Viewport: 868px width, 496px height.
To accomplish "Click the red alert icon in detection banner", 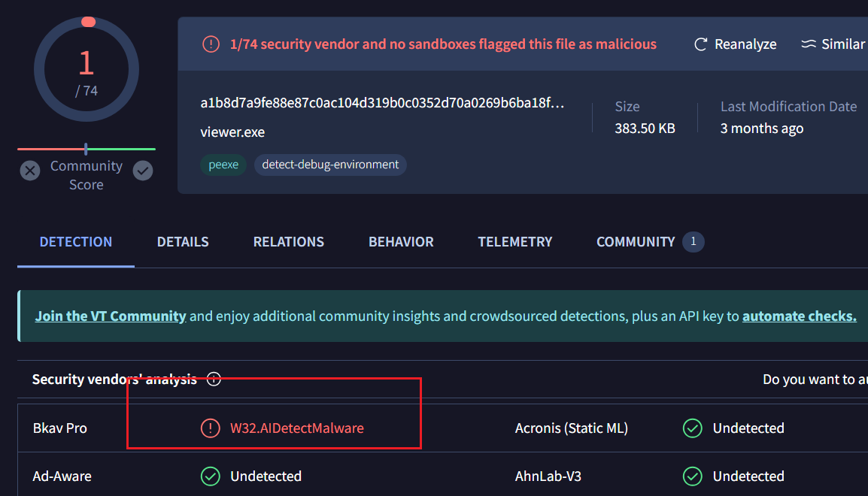I will coord(211,44).
